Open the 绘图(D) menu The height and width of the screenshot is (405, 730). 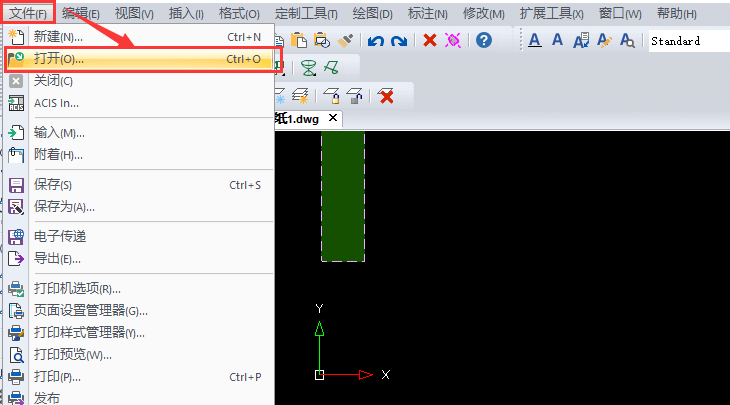pyautogui.click(x=372, y=14)
